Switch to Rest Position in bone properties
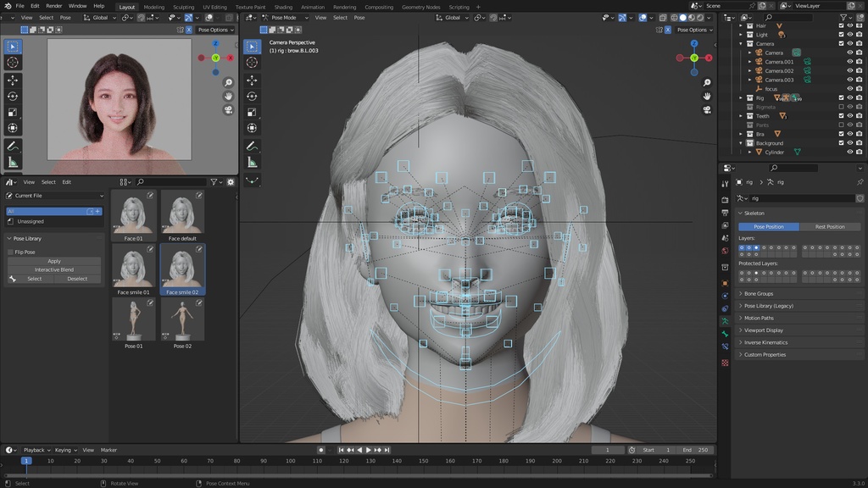 (830, 226)
